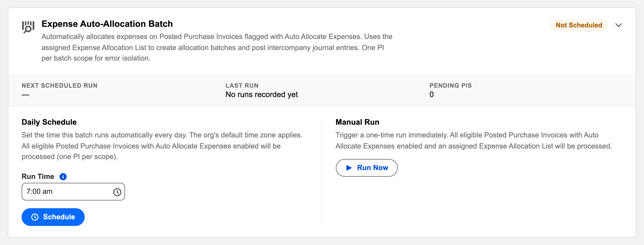
Task: Click the NEXT SCHEDULED RUN label
Action: tap(59, 85)
